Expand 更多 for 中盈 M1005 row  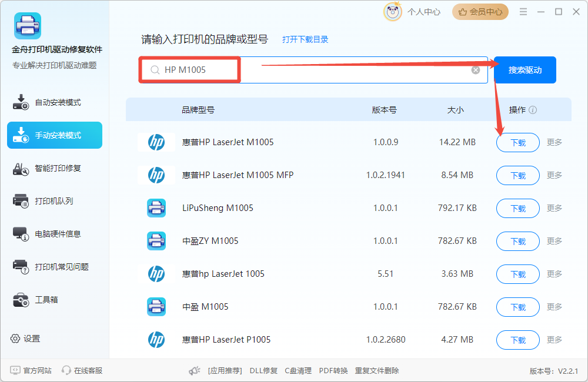click(554, 307)
